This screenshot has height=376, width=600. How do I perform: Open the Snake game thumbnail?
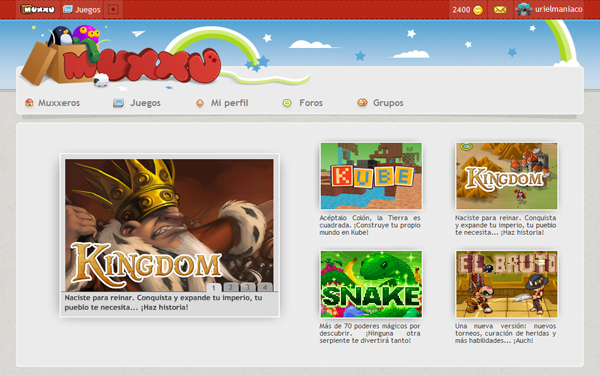371,284
